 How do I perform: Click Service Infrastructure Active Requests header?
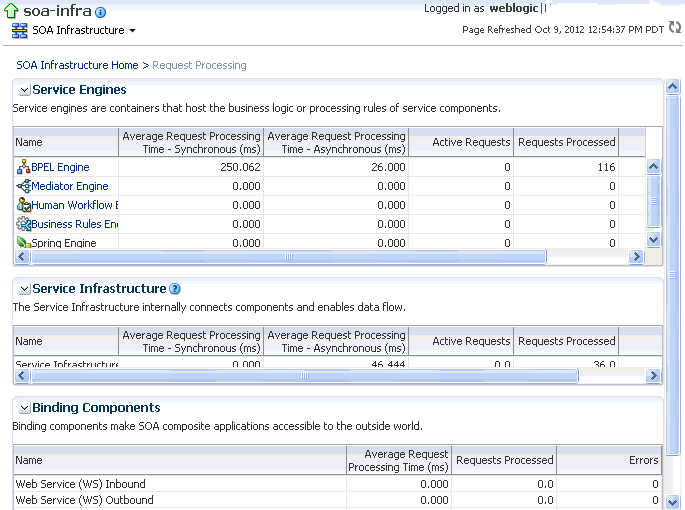tap(461, 341)
